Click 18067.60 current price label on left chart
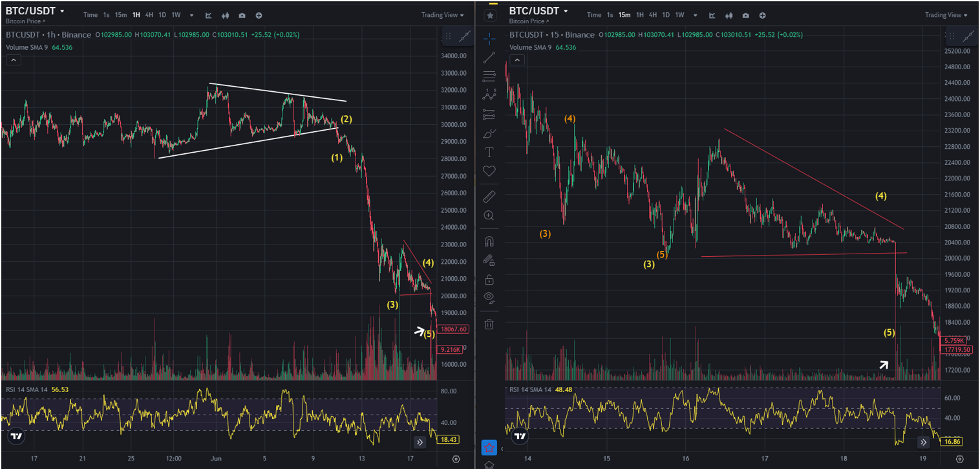 click(453, 329)
